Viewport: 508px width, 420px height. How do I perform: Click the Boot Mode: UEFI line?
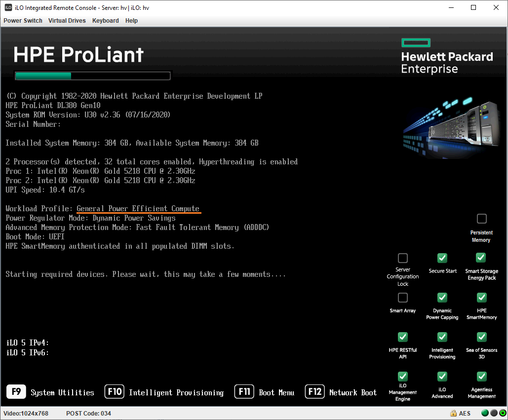(x=35, y=237)
